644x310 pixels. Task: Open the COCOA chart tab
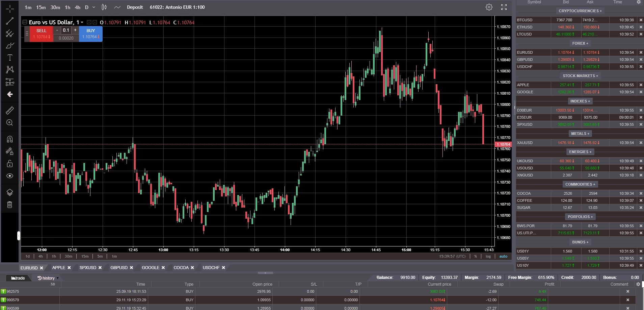181,267
